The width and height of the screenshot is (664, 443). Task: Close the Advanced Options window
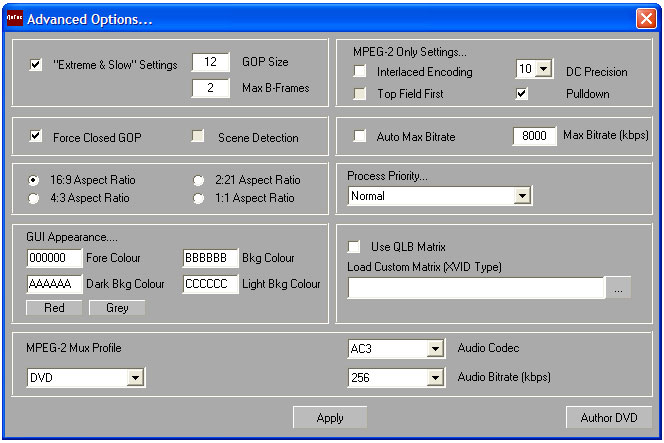coord(646,19)
